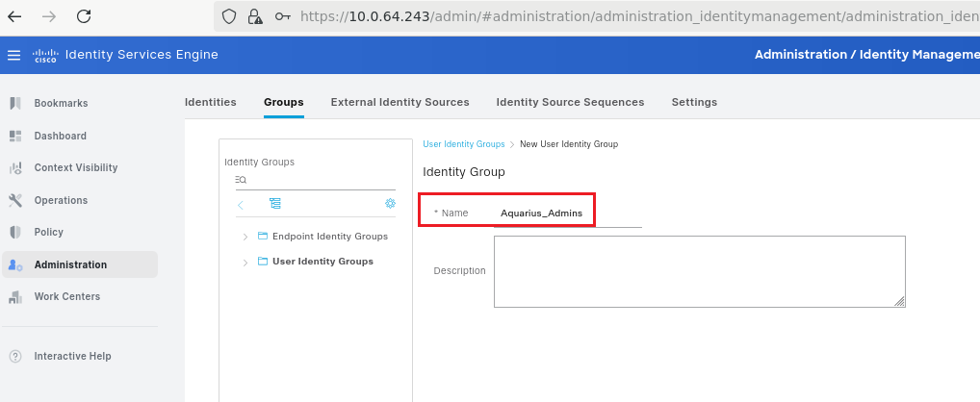Click the Dashboard sidebar icon
980x402 pixels.
tap(15, 136)
